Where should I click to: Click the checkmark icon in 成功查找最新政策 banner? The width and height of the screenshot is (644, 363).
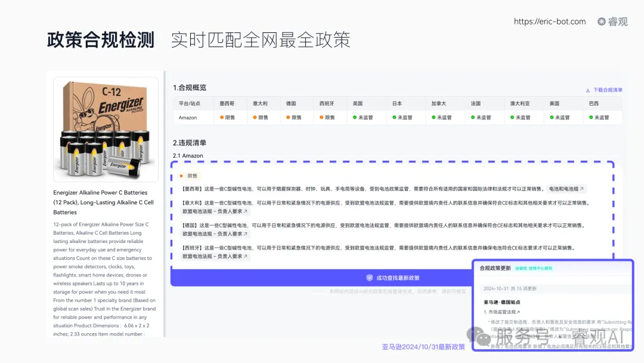coord(370,277)
